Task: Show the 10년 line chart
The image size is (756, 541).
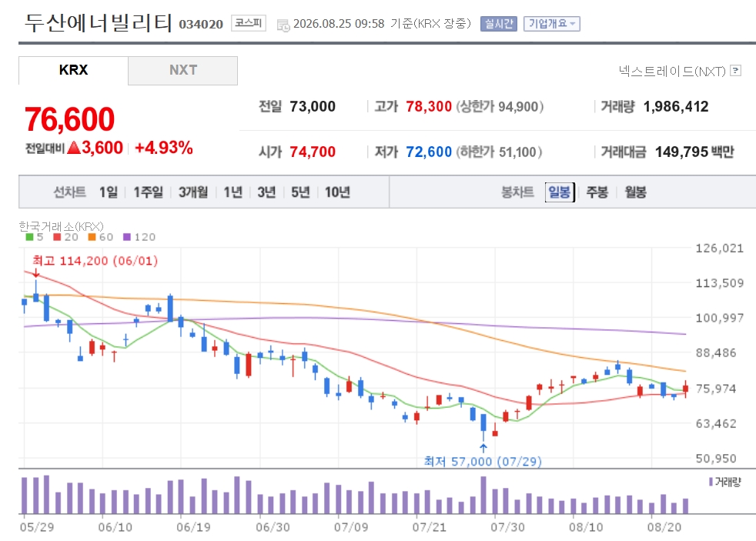Action: coord(337,192)
